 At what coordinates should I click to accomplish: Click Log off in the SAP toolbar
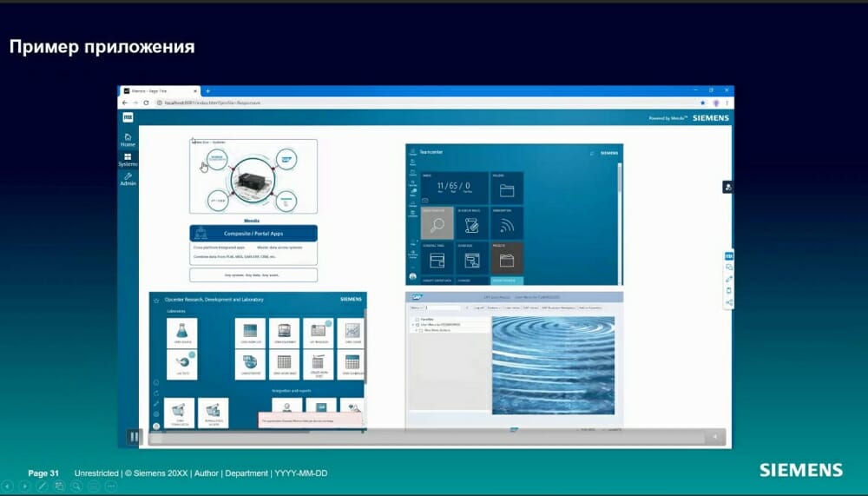(478, 308)
